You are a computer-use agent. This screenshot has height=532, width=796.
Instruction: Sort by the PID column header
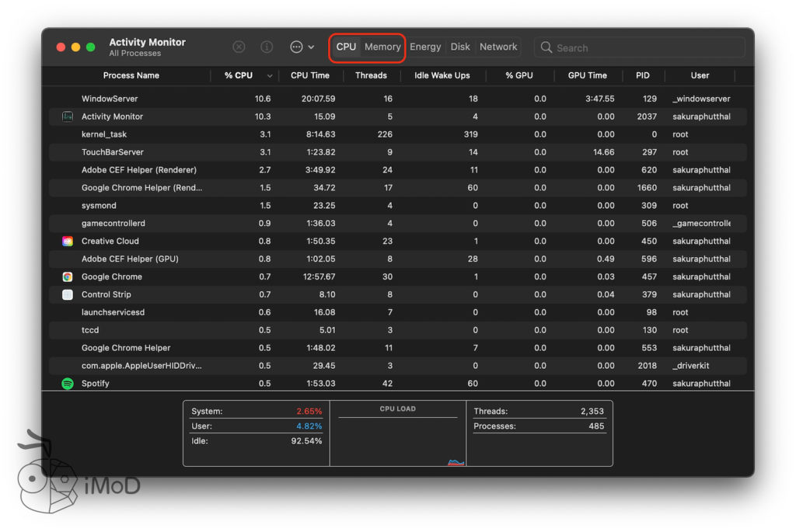pyautogui.click(x=642, y=75)
